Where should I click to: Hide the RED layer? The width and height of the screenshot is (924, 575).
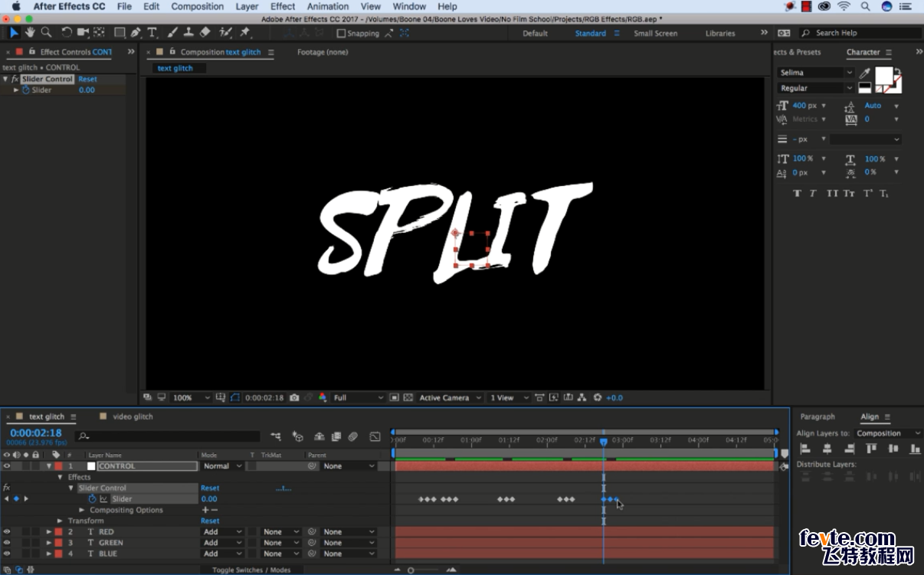(7, 531)
